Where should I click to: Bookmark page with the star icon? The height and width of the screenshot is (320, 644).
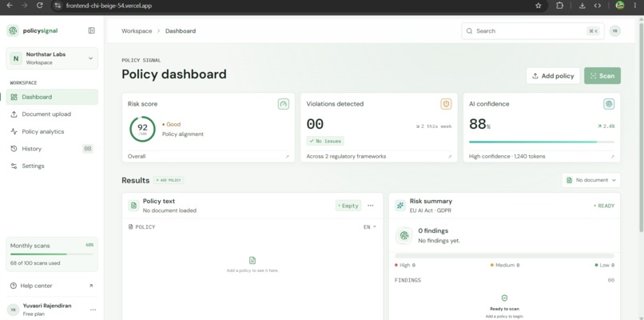[539, 6]
